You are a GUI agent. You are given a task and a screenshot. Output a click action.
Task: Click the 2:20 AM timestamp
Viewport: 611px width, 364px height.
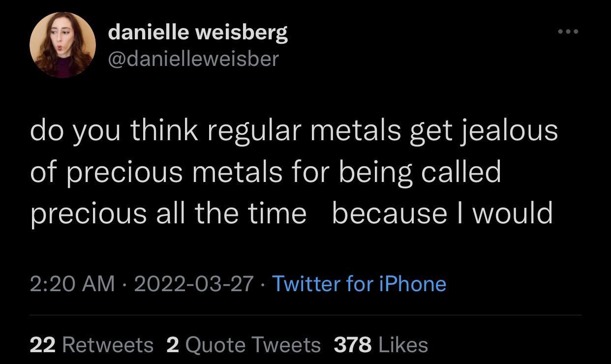(72, 284)
